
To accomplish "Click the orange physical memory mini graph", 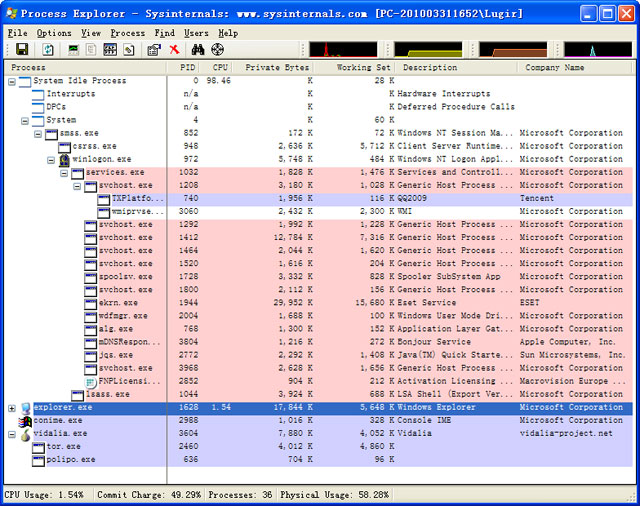I will [513, 50].
